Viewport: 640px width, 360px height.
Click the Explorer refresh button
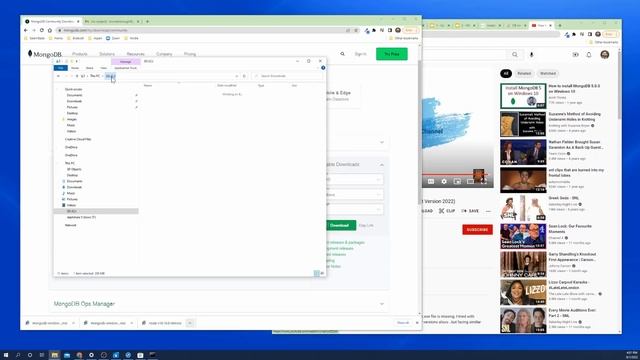(244, 76)
